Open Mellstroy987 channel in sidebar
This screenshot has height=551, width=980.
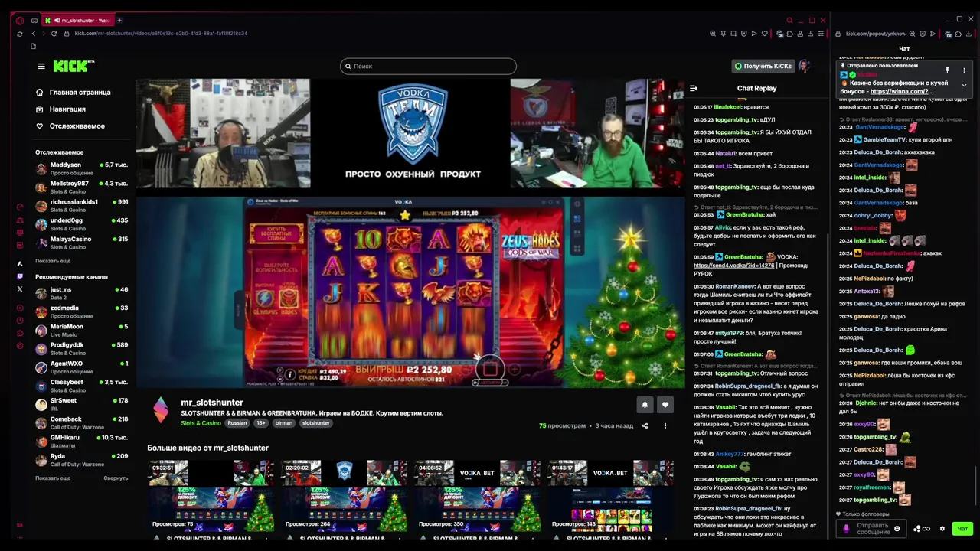(81, 187)
